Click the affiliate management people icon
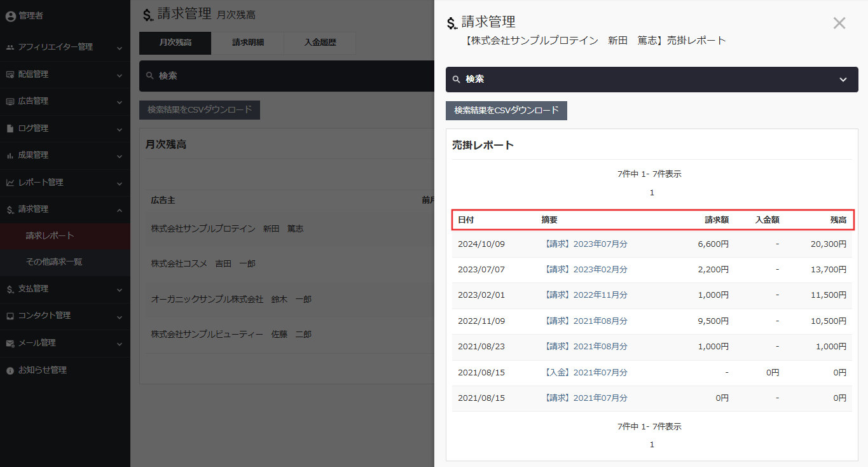868x467 pixels. pyautogui.click(x=10, y=47)
